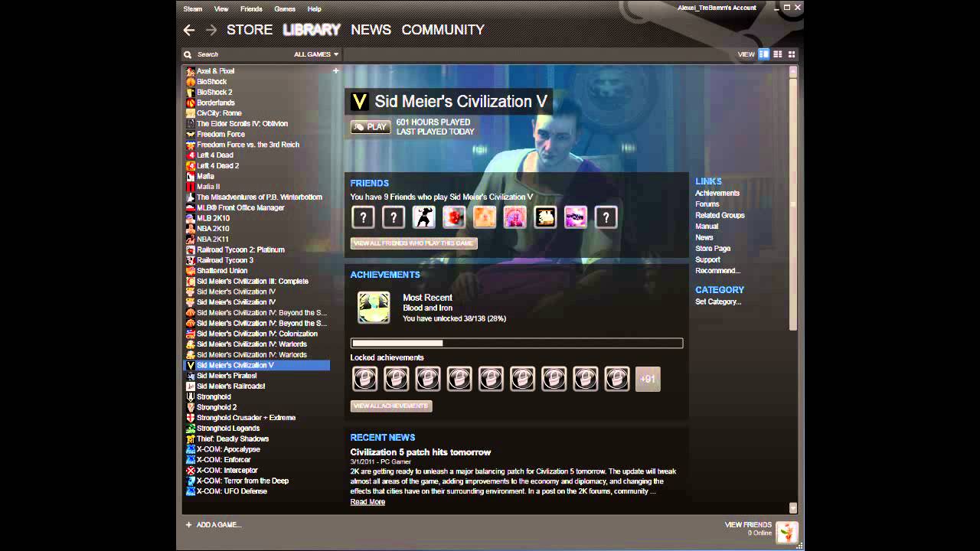This screenshot has height=551, width=980.
Task: Open the All Games filter dropdown
Action: point(316,54)
